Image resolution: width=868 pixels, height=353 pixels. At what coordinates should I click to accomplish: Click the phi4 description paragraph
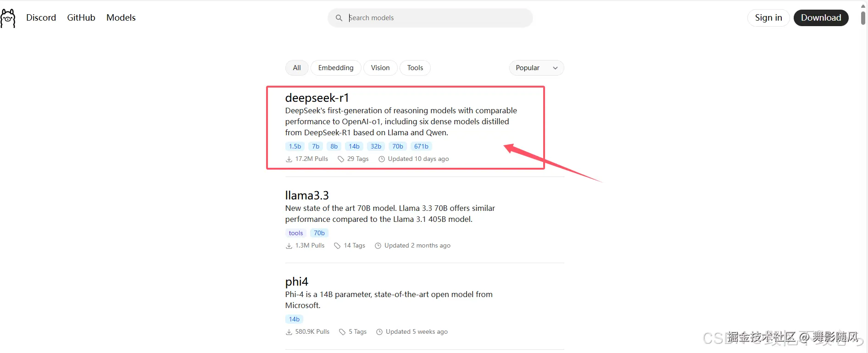pyautogui.click(x=389, y=300)
